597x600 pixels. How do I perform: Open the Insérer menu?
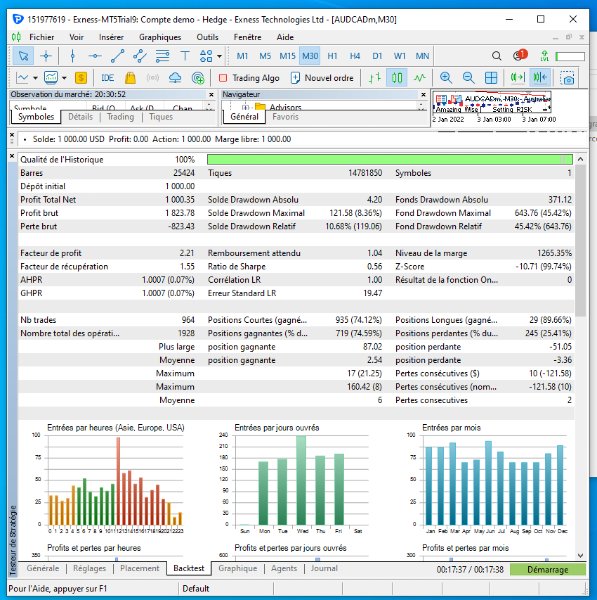111,37
